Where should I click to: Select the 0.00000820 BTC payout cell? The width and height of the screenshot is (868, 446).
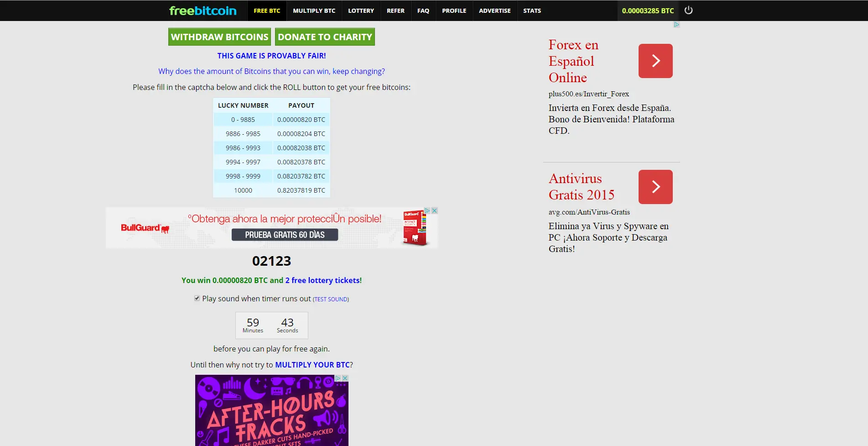tap(301, 120)
